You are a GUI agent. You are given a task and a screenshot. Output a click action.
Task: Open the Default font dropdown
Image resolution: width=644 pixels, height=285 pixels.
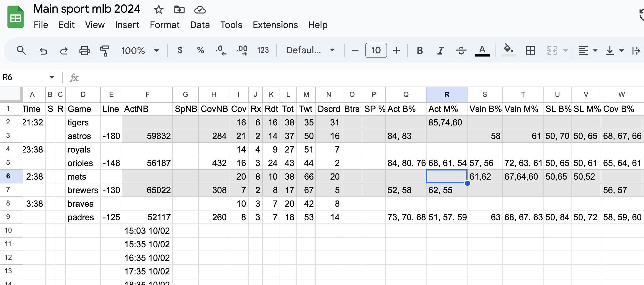[x=310, y=50]
